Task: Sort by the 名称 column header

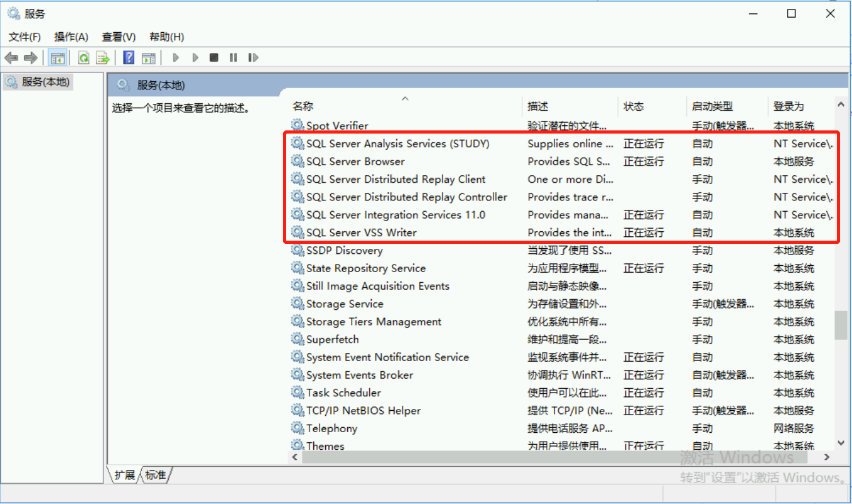Action: pyautogui.click(x=405, y=106)
